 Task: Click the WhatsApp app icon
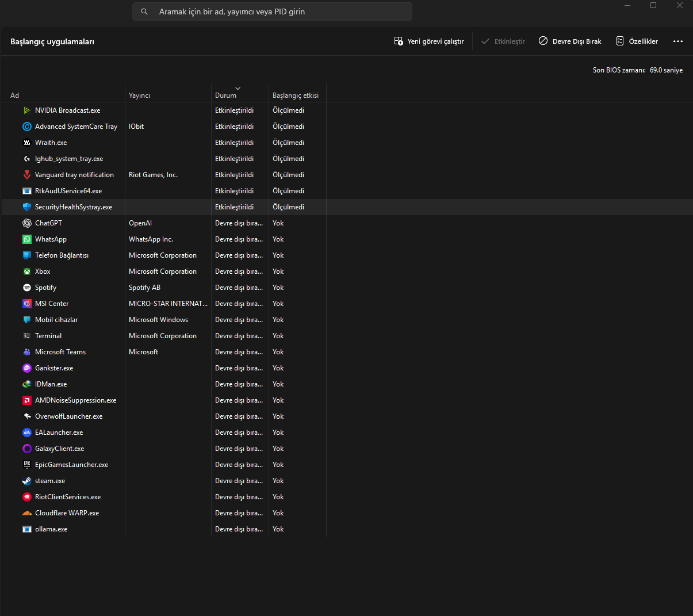[x=27, y=239]
